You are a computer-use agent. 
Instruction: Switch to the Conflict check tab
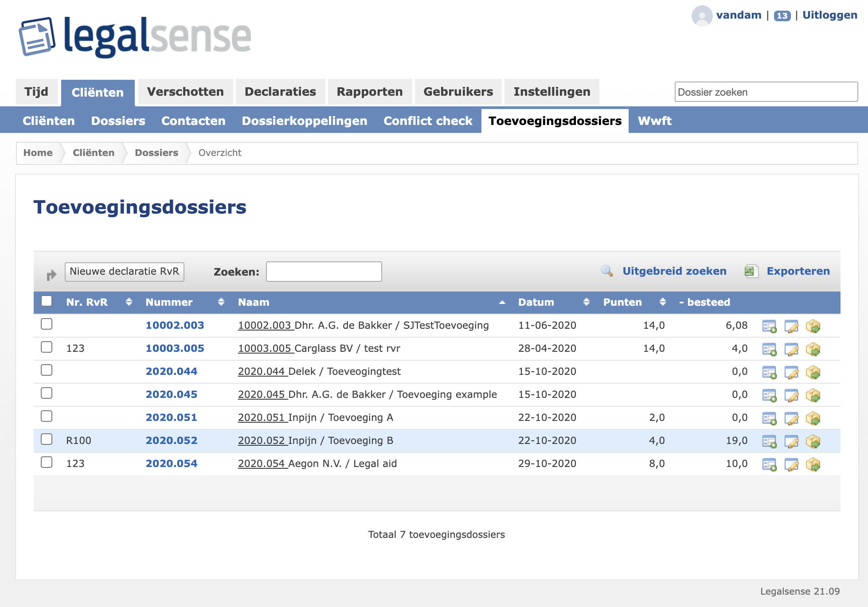coord(427,121)
